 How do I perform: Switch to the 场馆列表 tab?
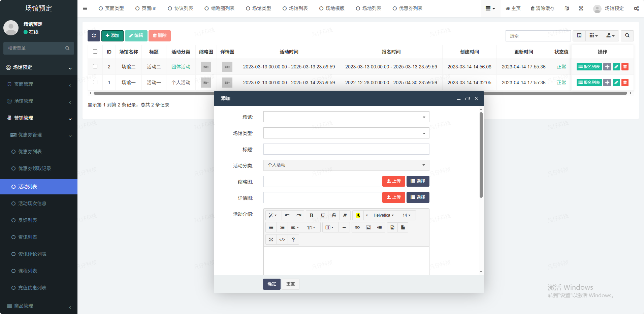pos(295,8)
